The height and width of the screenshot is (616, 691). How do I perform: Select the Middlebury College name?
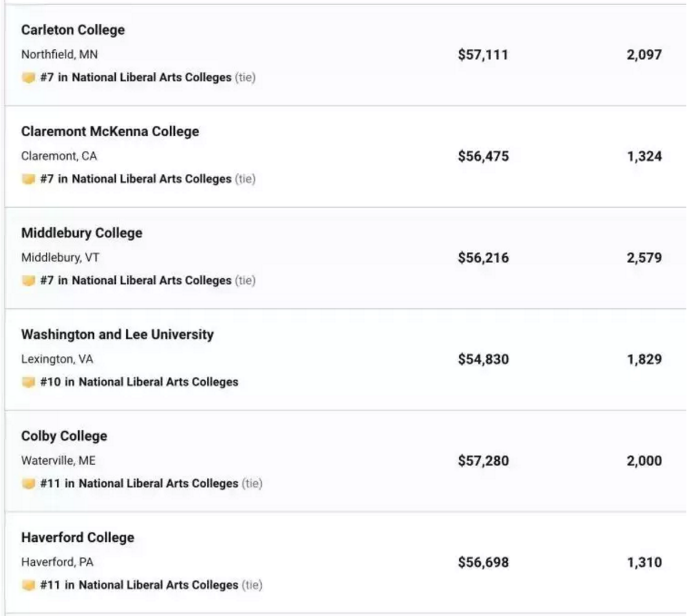click(x=82, y=233)
